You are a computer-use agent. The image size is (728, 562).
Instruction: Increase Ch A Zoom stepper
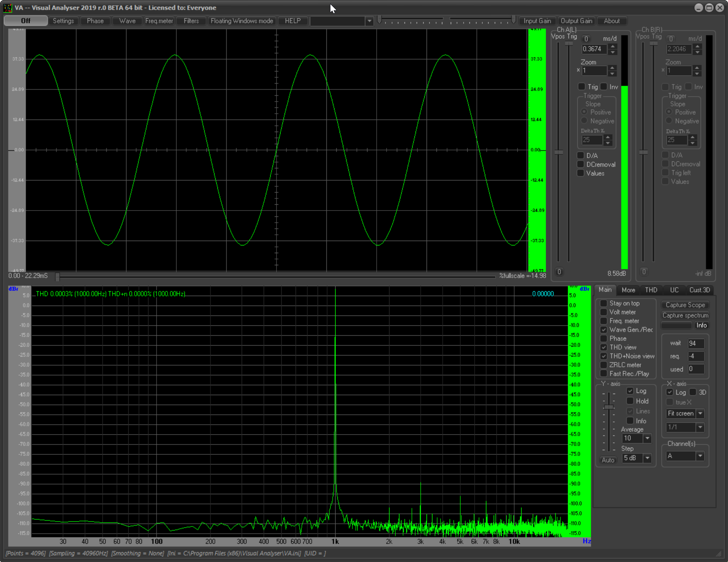(612, 68)
